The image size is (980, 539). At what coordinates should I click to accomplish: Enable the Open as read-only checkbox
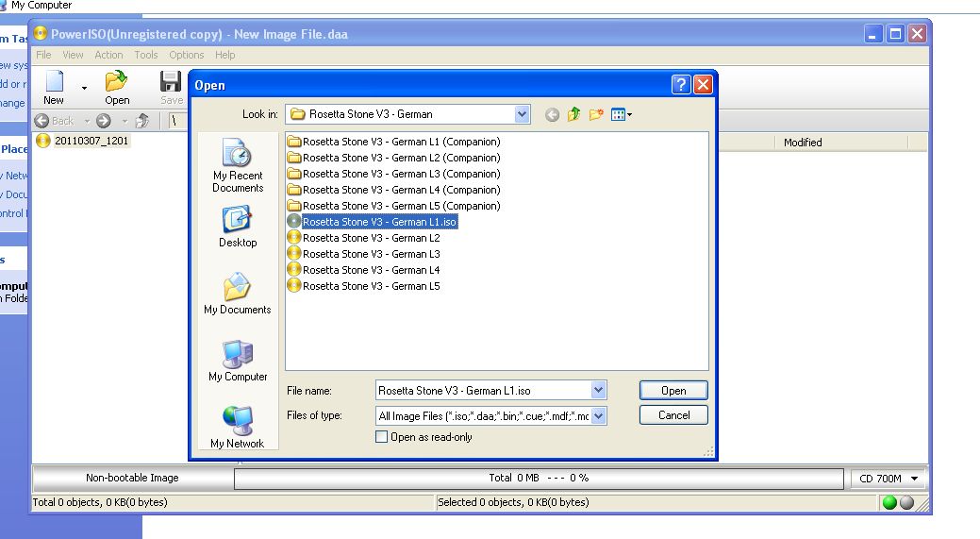tap(382, 437)
